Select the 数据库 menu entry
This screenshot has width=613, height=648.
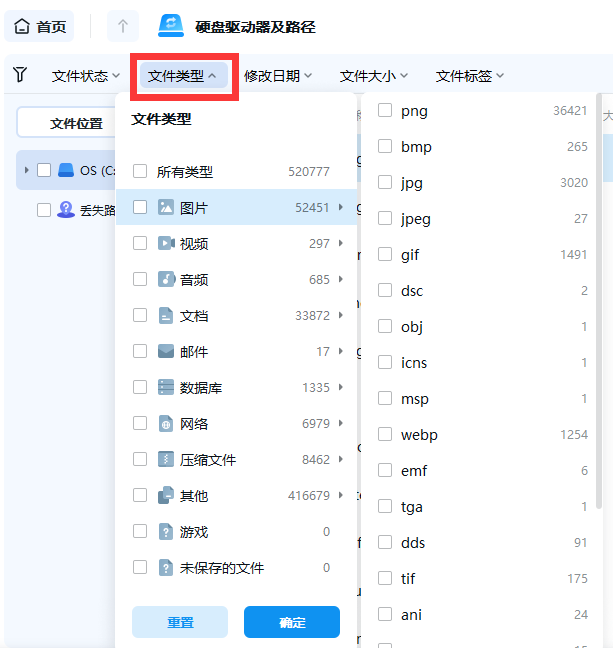pyautogui.click(x=236, y=387)
